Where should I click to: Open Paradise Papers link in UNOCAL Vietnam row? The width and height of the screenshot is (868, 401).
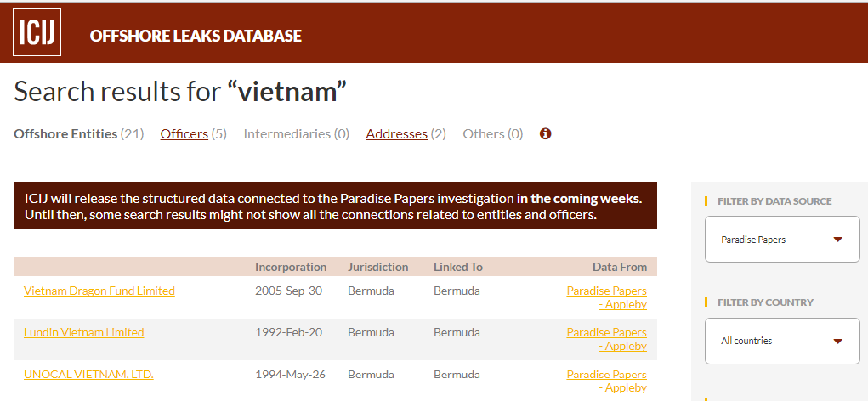(x=607, y=381)
